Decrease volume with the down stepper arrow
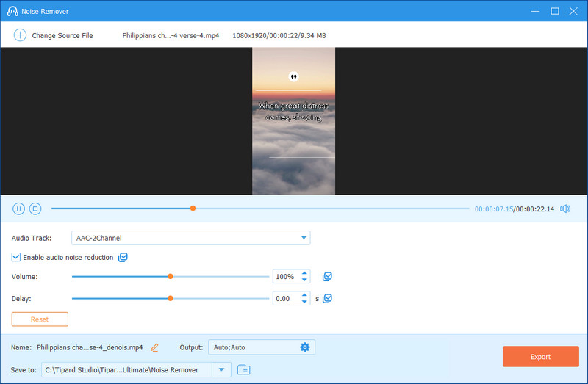 click(x=304, y=280)
